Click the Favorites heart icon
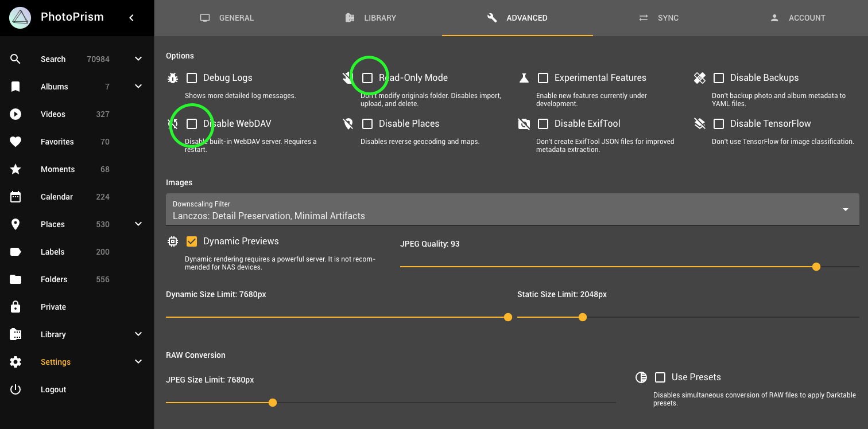 click(15, 142)
